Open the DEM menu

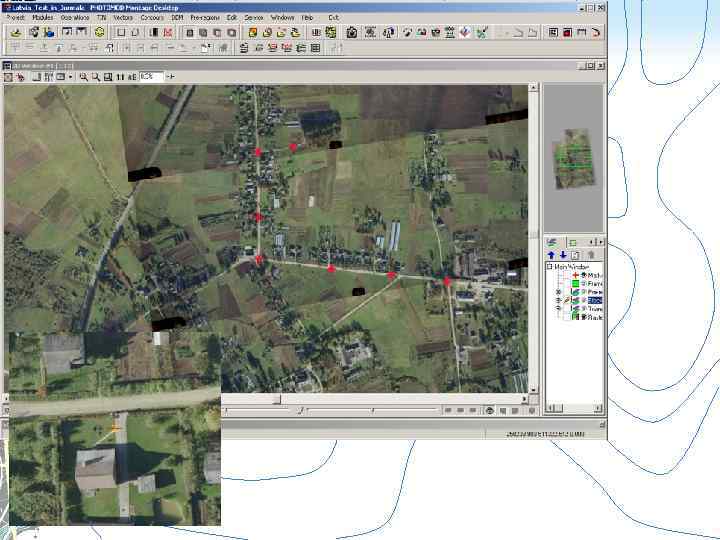177,17
